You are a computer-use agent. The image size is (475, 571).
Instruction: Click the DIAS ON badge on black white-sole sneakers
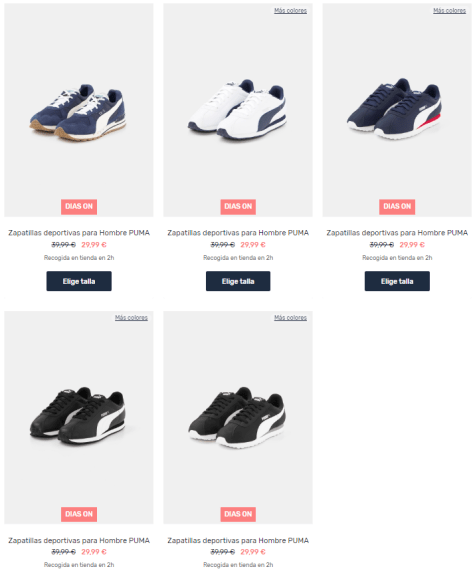[238, 514]
